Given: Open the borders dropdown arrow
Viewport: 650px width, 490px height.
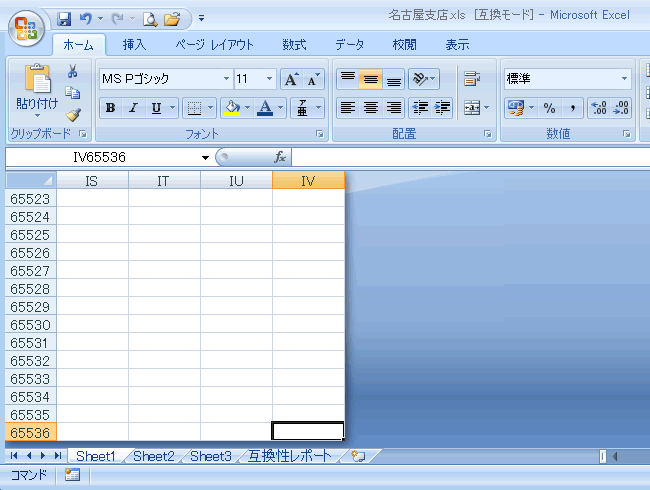Looking at the screenshot, I should [x=210, y=108].
